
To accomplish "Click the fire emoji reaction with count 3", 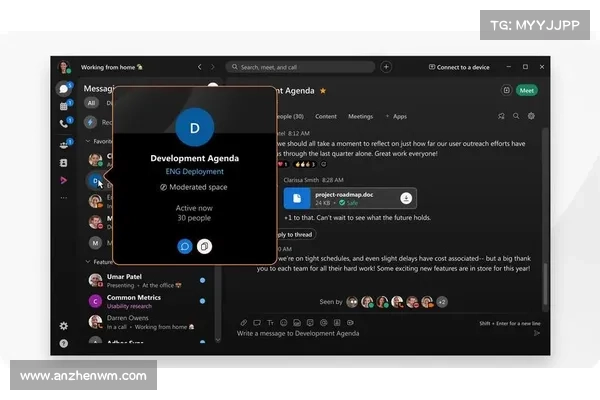I will tap(305, 164).
